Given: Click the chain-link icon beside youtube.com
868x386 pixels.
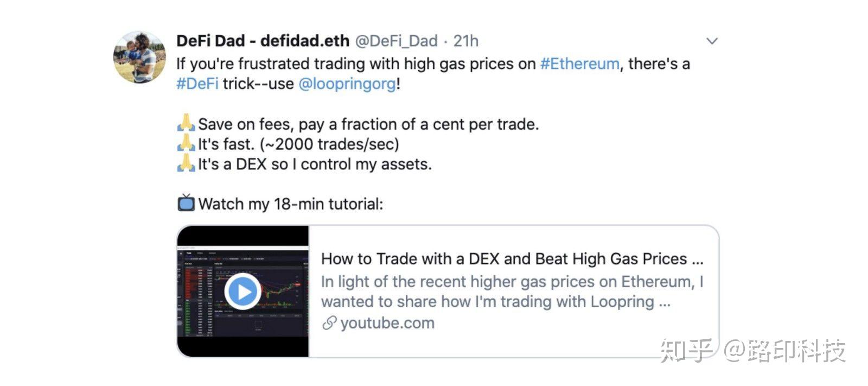Looking at the screenshot, I should point(329,324).
